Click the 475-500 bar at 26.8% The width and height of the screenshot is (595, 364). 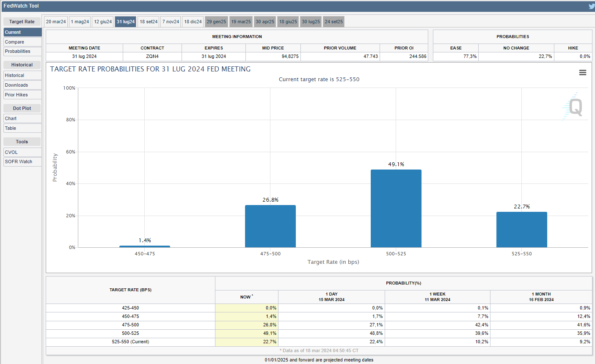[x=270, y=226]
